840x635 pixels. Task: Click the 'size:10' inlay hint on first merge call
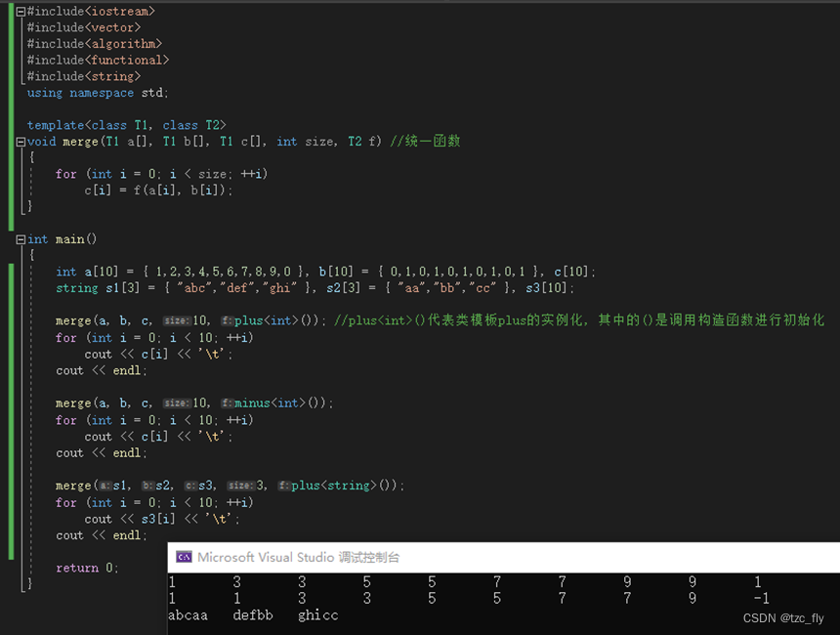pyautogui.click(x=177, y=320)
